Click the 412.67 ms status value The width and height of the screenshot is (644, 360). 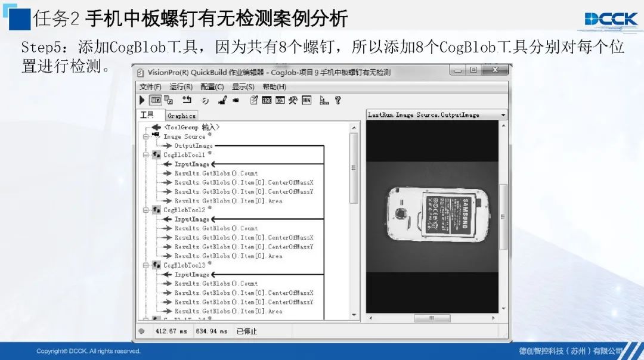coord(171,331)
